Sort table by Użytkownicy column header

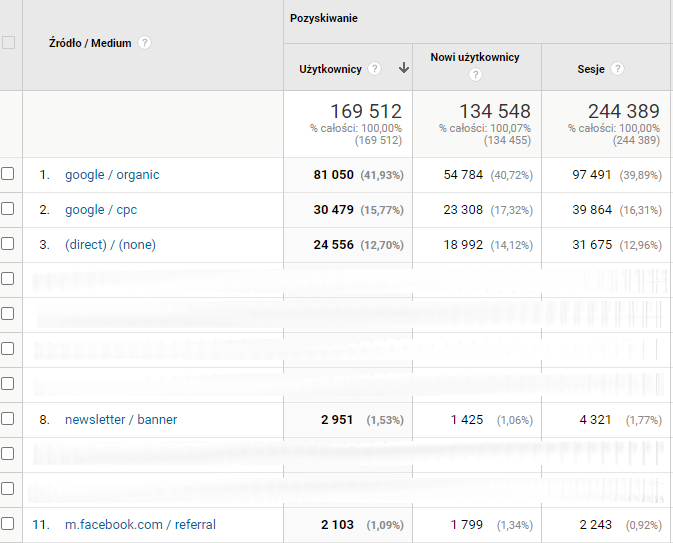[x=331, y=69]
